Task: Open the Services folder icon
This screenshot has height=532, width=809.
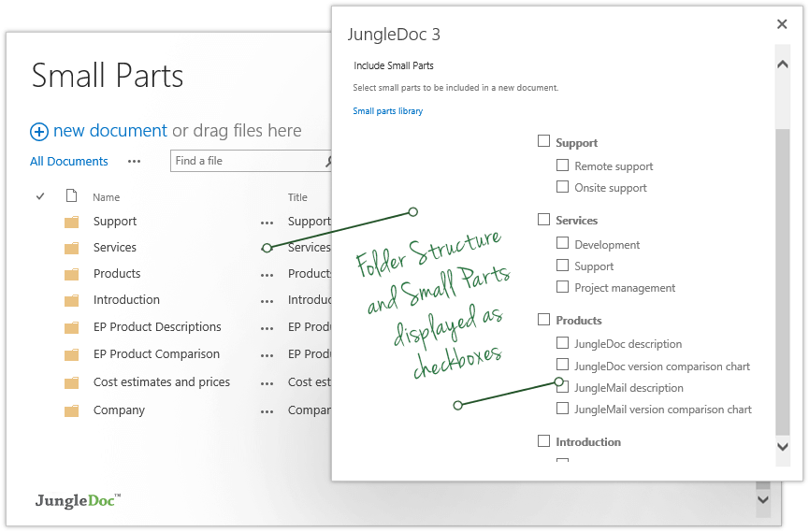Action: pos(72,248)
